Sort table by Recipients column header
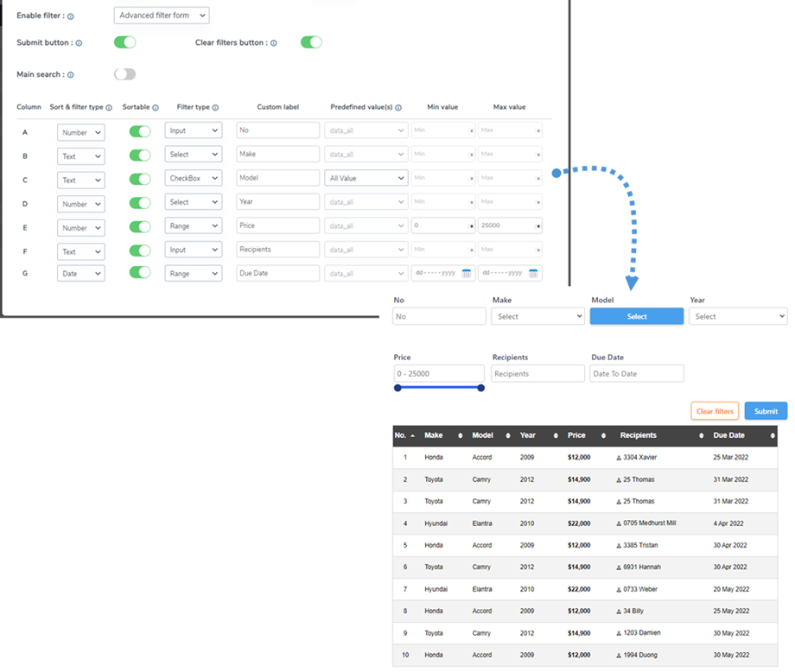 (639, 436)
